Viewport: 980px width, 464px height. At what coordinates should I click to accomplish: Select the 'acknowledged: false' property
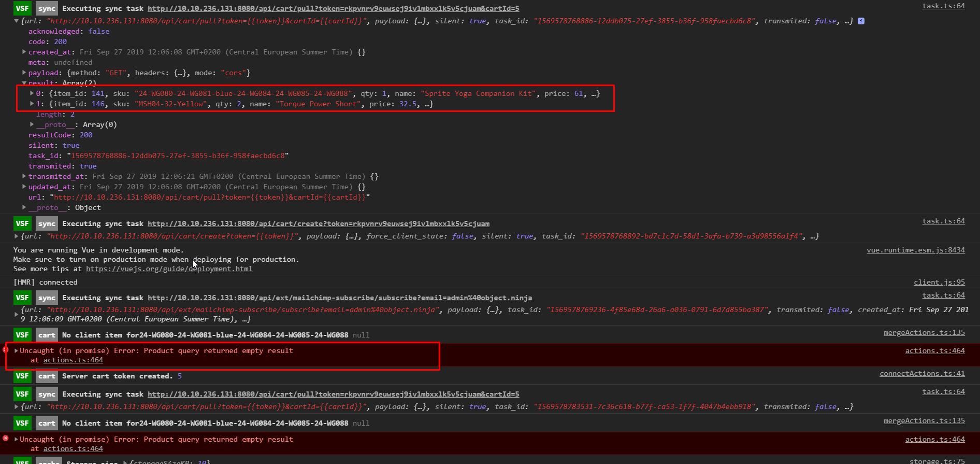point(69,31)
